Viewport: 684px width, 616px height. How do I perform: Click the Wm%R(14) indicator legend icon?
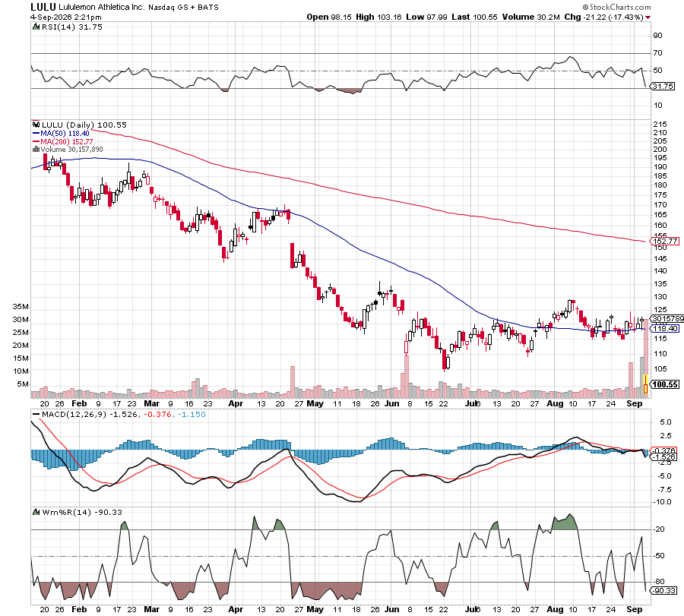click(x=36, y=512)
